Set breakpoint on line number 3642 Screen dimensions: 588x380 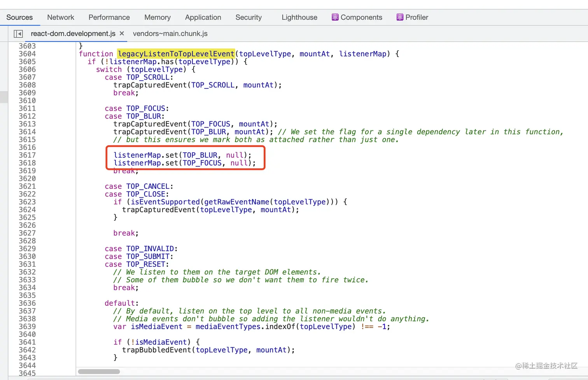pyautogui.click(x=27, y=350)
